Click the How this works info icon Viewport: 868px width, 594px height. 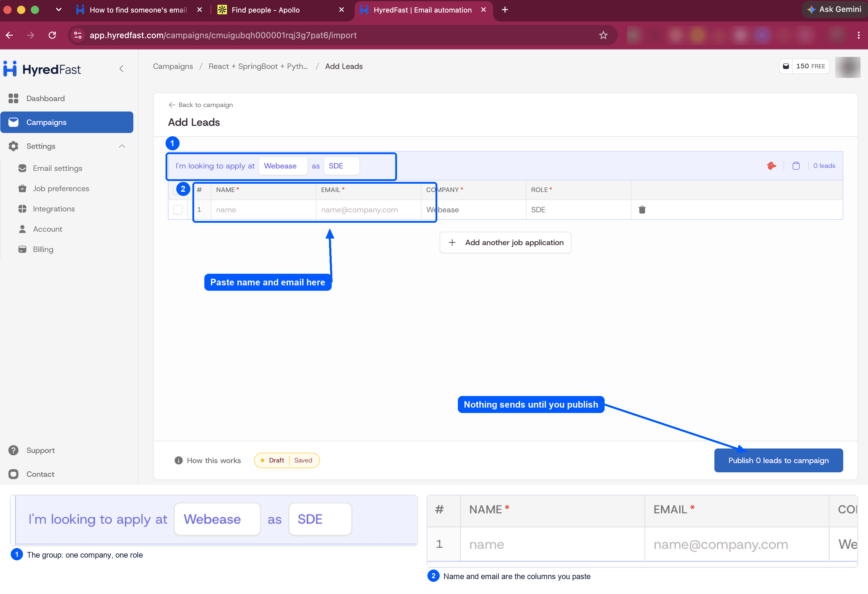179,460
